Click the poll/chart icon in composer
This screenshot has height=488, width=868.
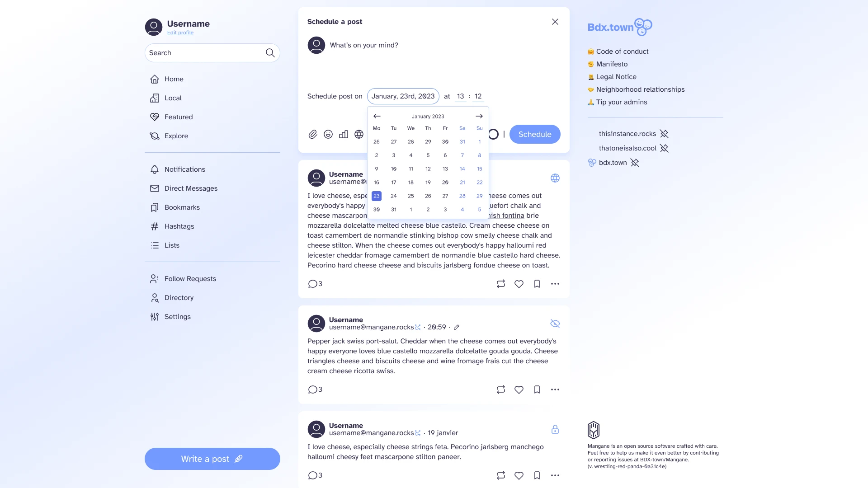(343, 134)
